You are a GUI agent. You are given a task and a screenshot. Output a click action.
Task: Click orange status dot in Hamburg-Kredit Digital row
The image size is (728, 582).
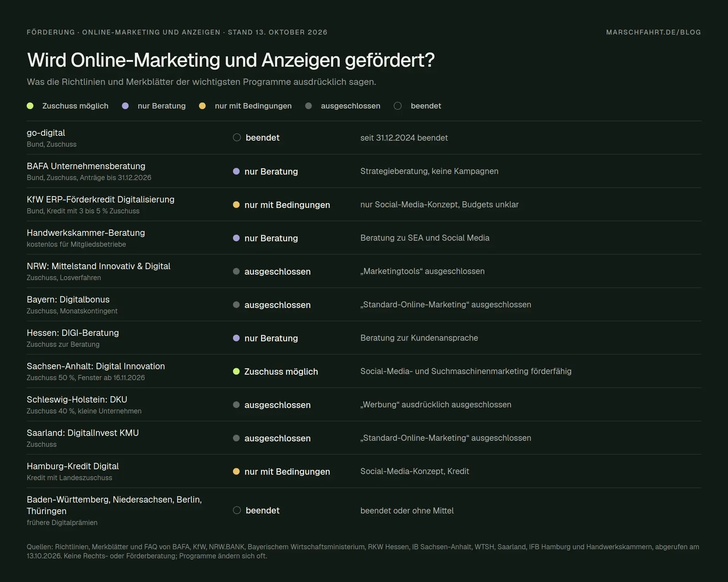pyautogui.click(x=236, y=472)
